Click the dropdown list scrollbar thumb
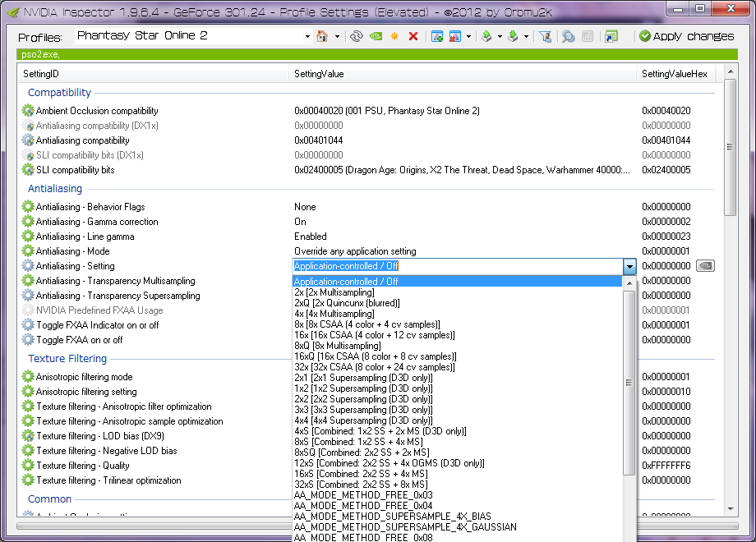This screenshot has width=756, height=542. coord(629,383)
